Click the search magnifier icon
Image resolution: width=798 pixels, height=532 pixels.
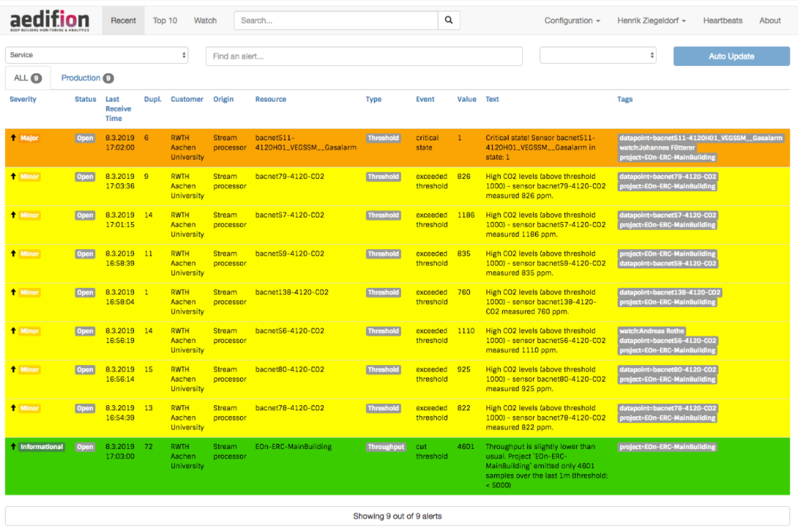click(448, 21)
